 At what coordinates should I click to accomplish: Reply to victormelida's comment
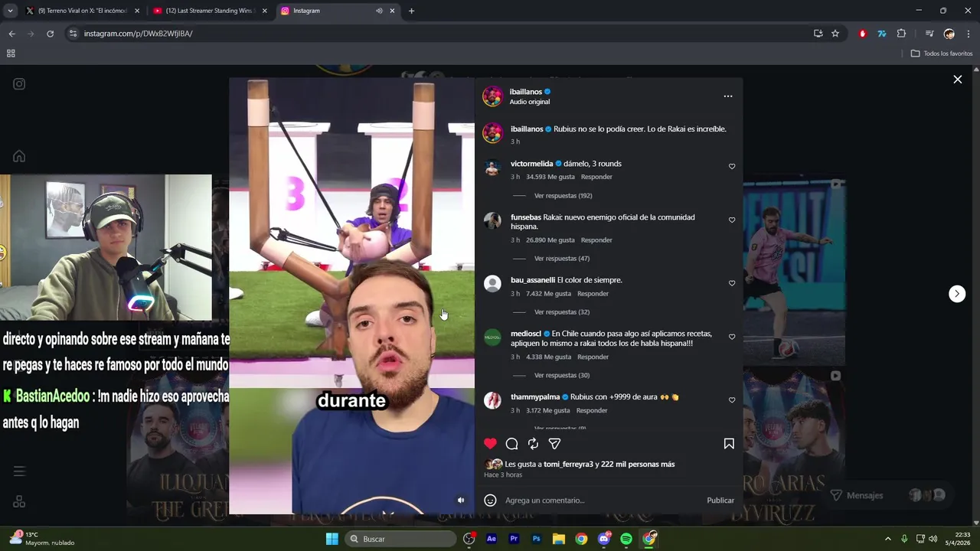click(596, 177)
